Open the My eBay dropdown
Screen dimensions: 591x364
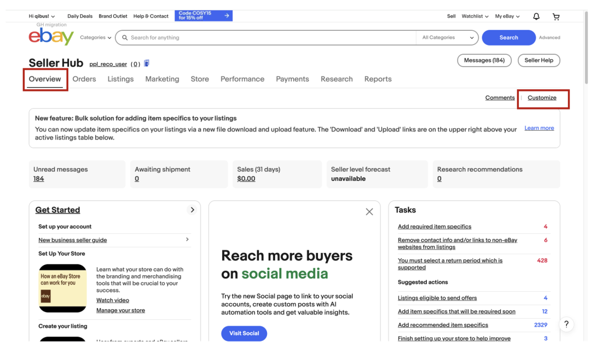[x=507, y=16]
